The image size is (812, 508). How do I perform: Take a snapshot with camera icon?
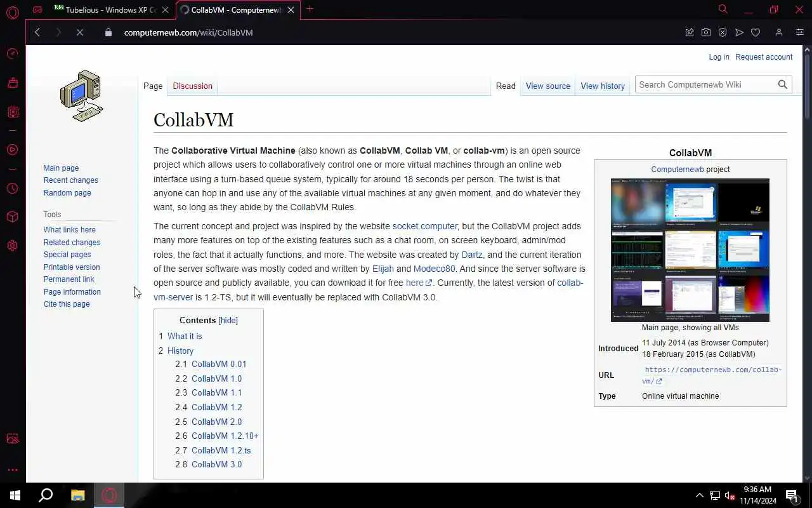pyautogui.click(x=706, y=32)
